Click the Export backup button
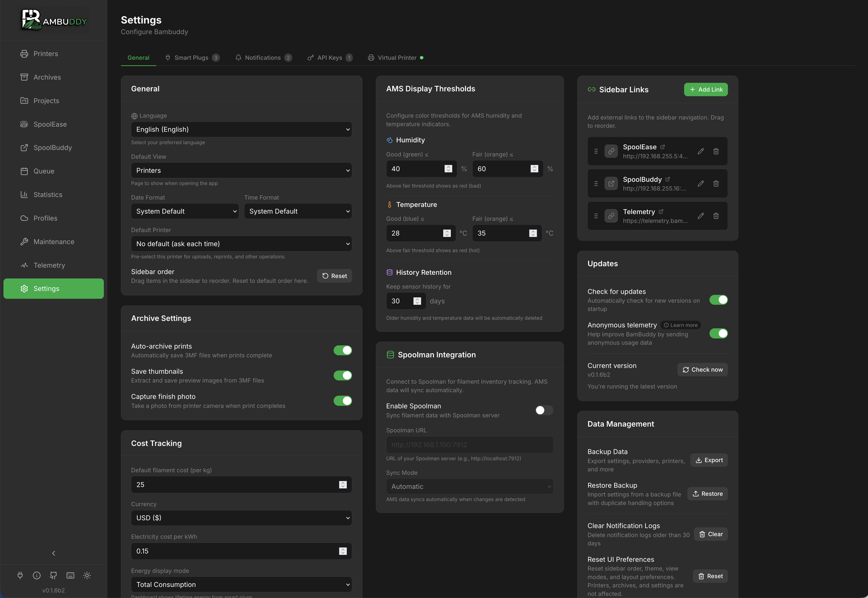This screenshot has width=868, height=598. coord(709,460)
